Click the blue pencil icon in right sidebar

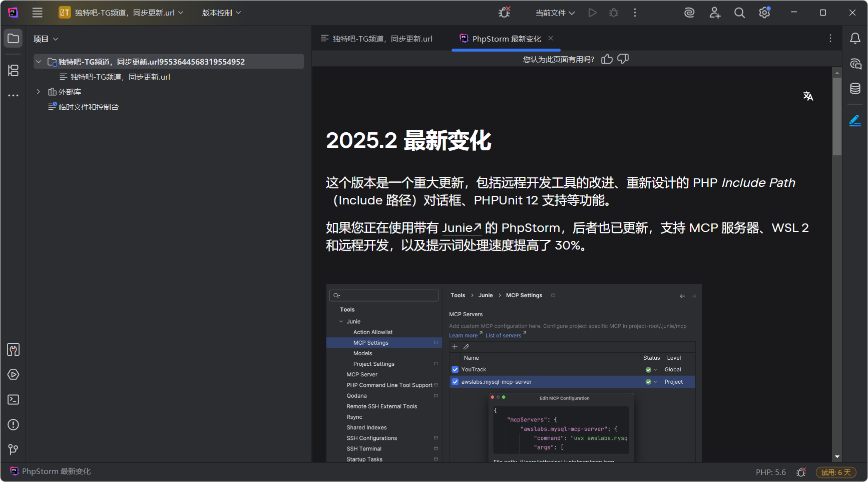coord(855,120)
